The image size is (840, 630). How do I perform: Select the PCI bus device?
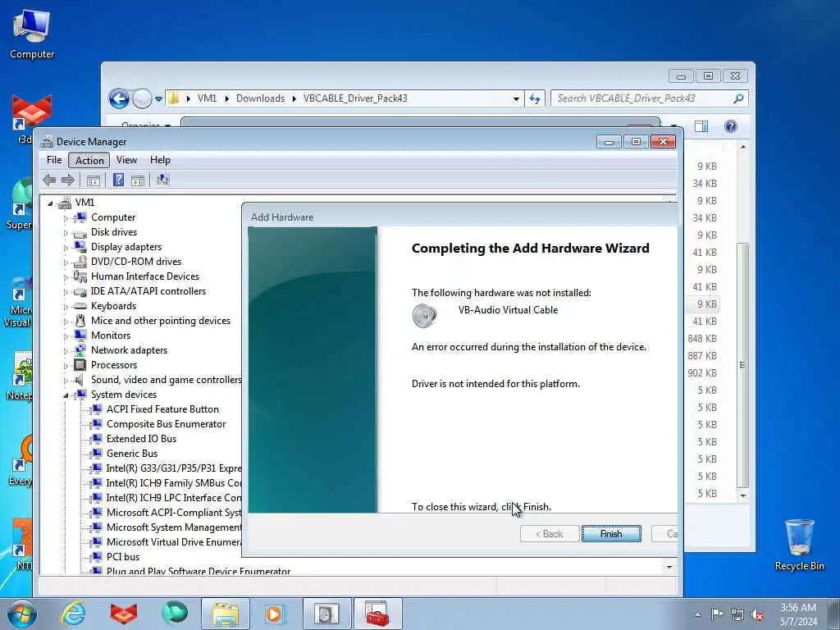(x=123, y=557)
